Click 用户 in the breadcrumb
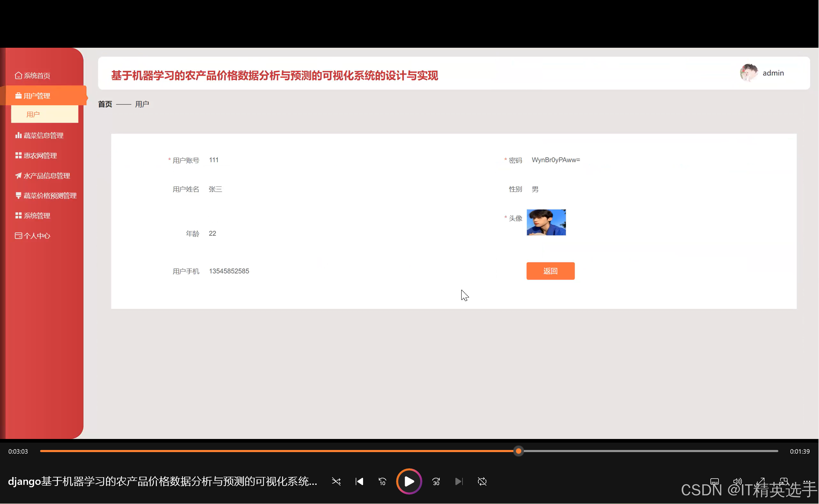 coord(142,104)
